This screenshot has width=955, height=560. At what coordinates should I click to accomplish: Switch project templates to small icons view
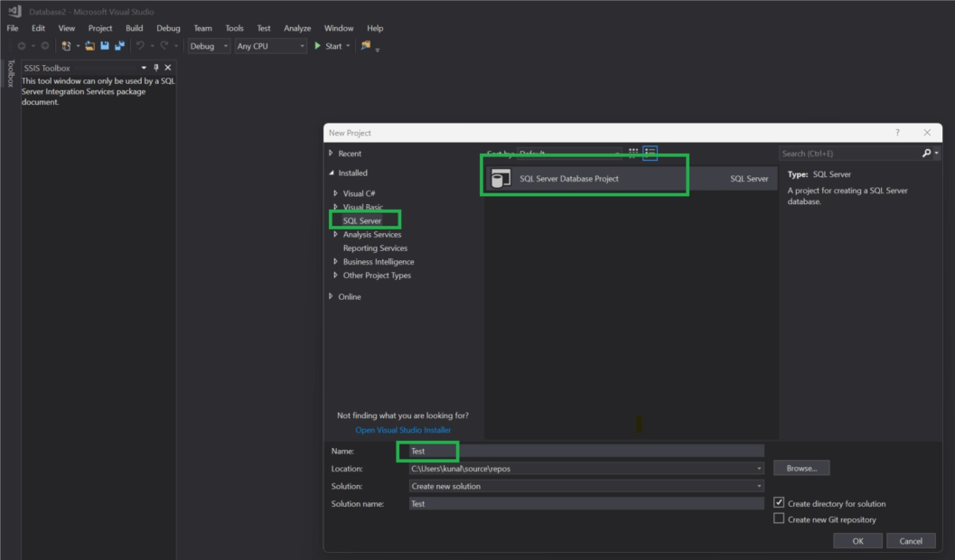click(635, 153)
